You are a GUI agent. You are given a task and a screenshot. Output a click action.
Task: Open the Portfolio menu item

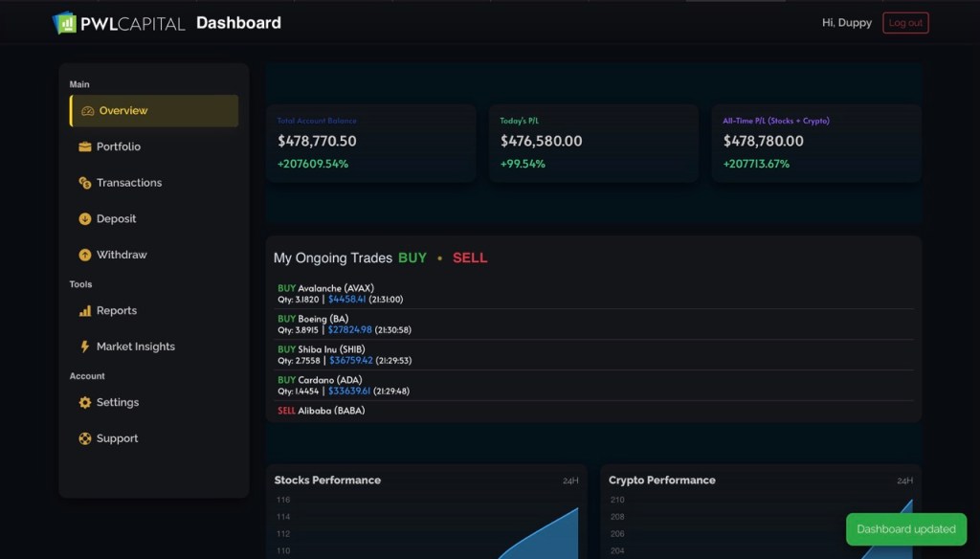click(x=154, y=146)
